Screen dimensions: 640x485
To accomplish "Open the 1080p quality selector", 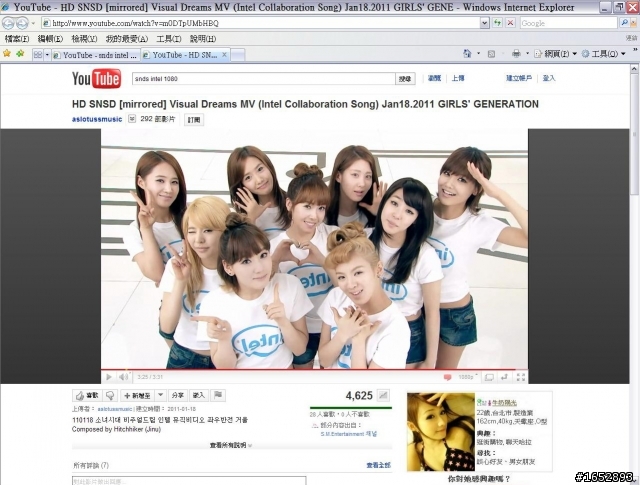I will point(468,377).
